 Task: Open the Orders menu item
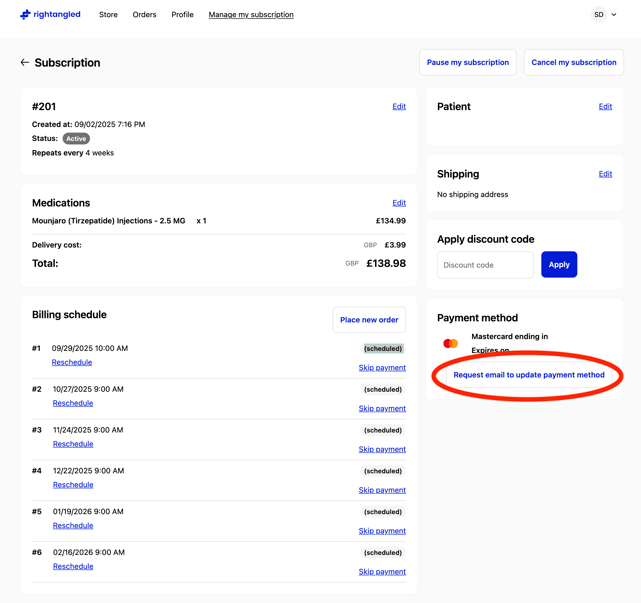coord(144,15)
